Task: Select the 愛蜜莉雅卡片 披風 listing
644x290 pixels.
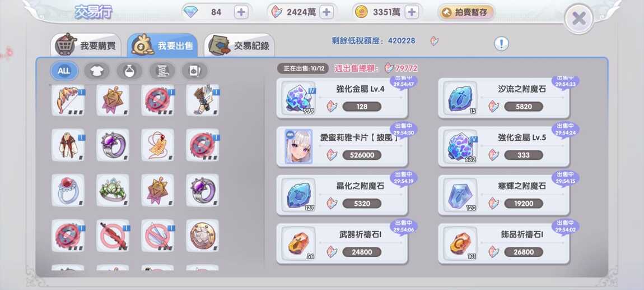Action: point(342,147)
